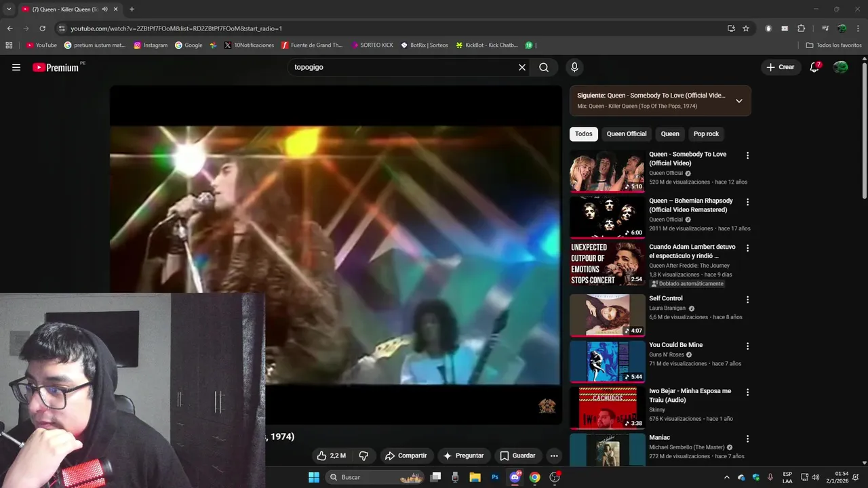Open Instagram bookmark
868x488 pixels.
151,45
